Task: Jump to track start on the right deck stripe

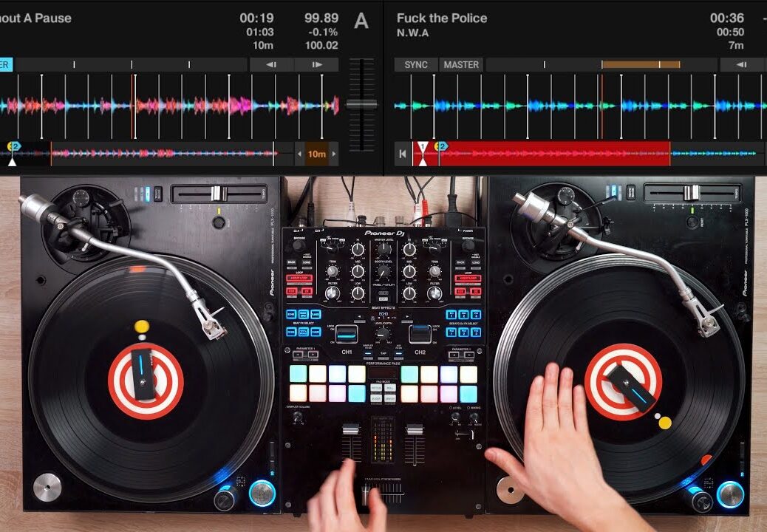Action: (x=403, y=154)
